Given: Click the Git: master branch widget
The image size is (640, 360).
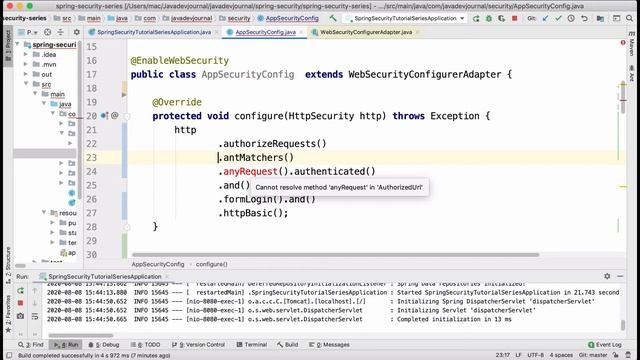Looking at the screenshot, I should [x=593, y=355].
